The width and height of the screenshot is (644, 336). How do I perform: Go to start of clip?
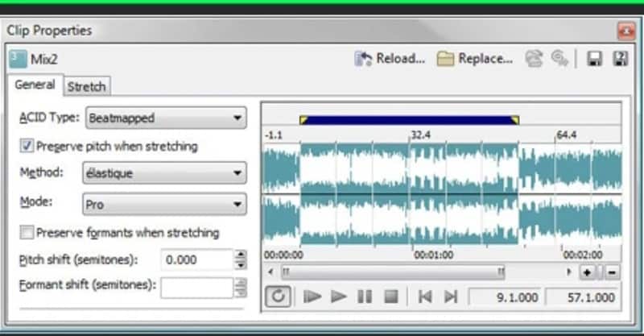(425, 296)
